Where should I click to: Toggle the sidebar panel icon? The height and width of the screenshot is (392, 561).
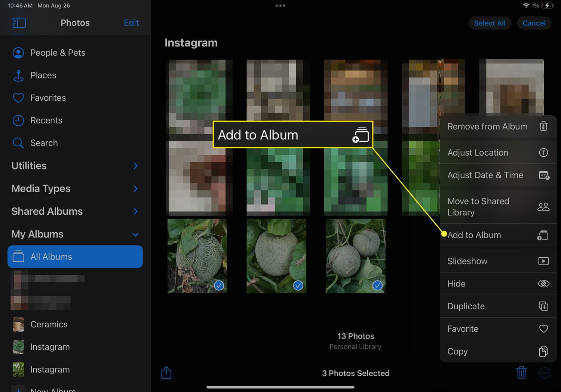pos(19,23)
